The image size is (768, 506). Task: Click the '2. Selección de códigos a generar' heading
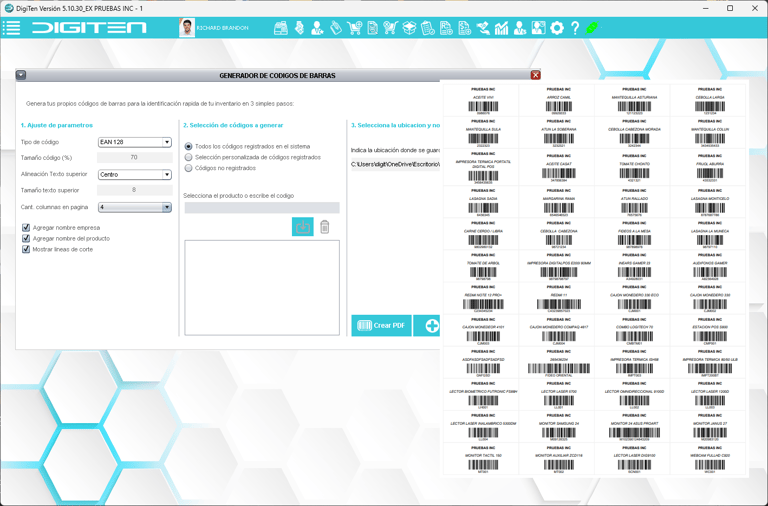(x=233, y=125)
